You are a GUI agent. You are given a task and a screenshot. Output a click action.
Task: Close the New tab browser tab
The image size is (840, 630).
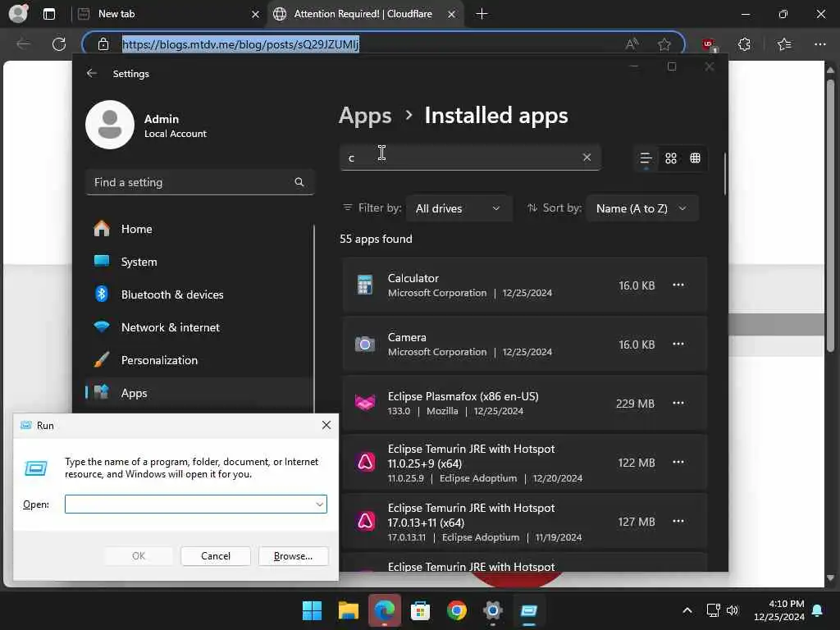(256, 15)
